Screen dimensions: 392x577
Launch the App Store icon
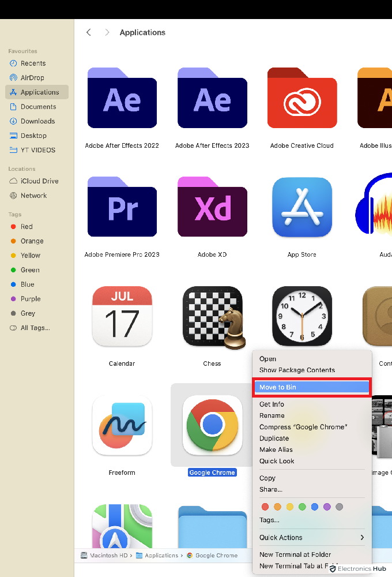302,207
